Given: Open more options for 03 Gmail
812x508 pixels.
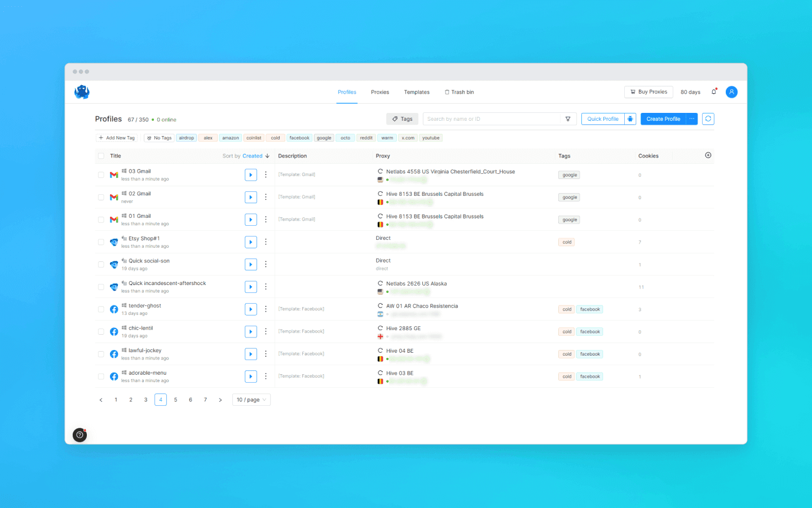Looking at the screenshot, I should coord(266,175).
